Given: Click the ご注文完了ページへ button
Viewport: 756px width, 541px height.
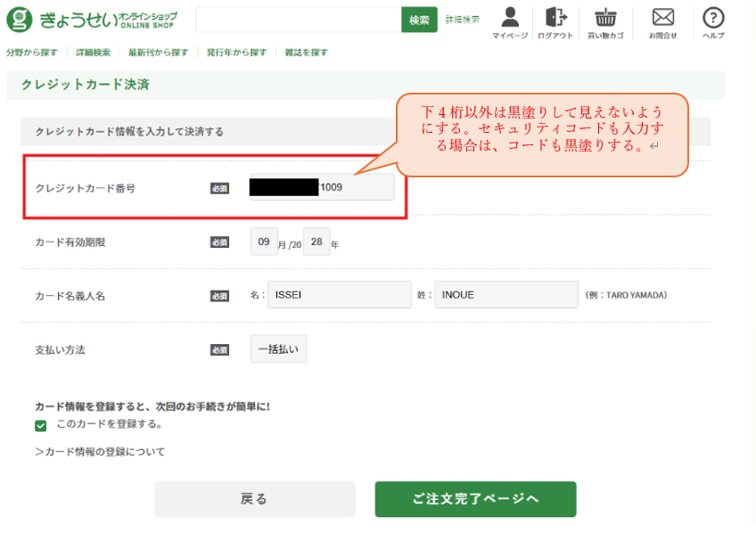Looking at the screenshot, I should [475, 499].
